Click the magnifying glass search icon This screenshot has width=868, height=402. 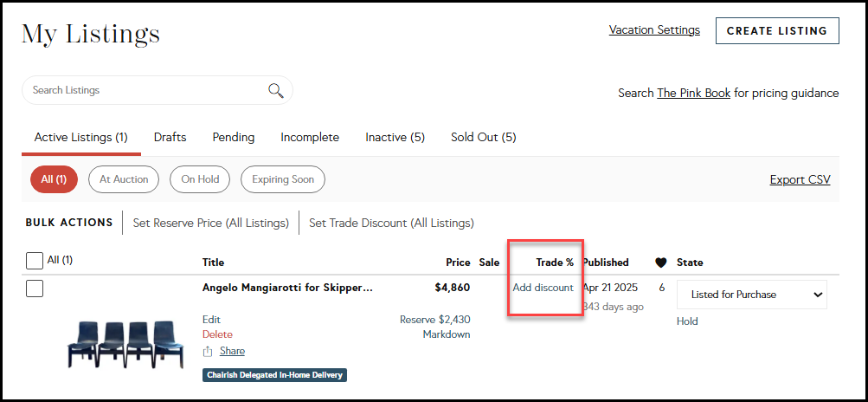tap(276, 90)
